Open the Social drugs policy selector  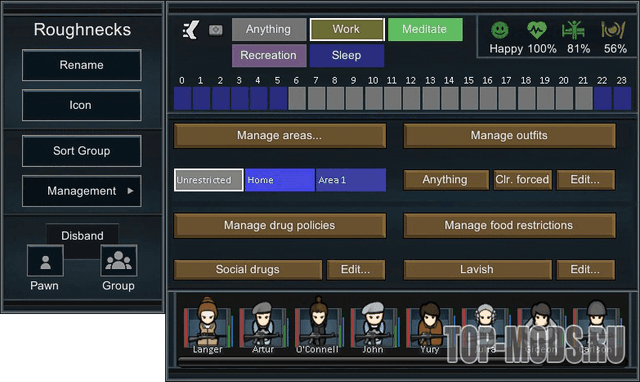click(248, 269)
